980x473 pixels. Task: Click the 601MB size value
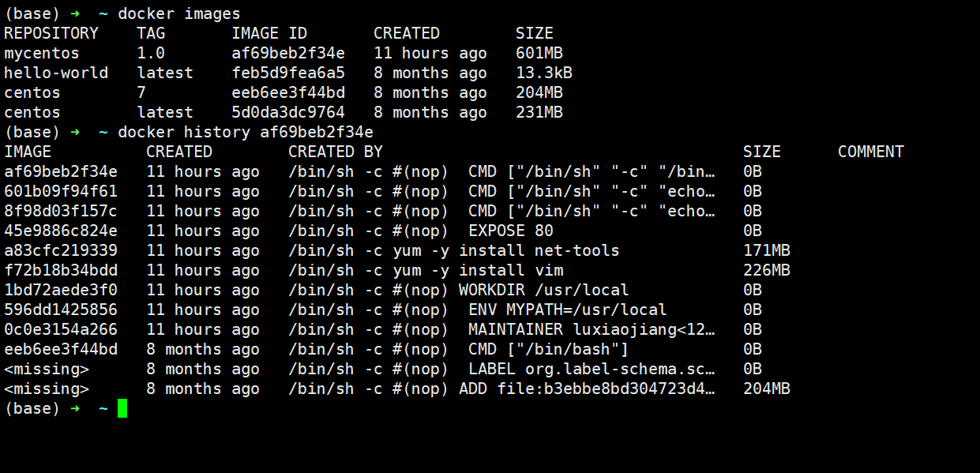[539, 53]
